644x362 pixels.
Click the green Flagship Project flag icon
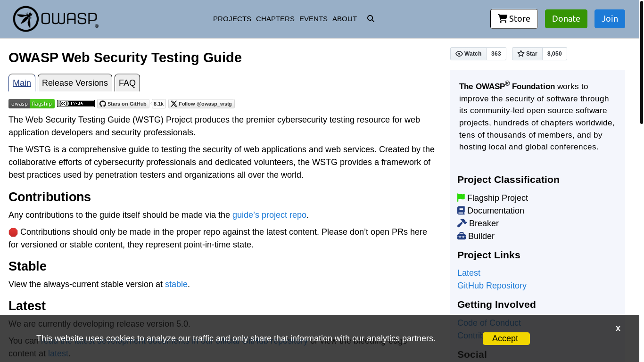[x=461, y=197]
